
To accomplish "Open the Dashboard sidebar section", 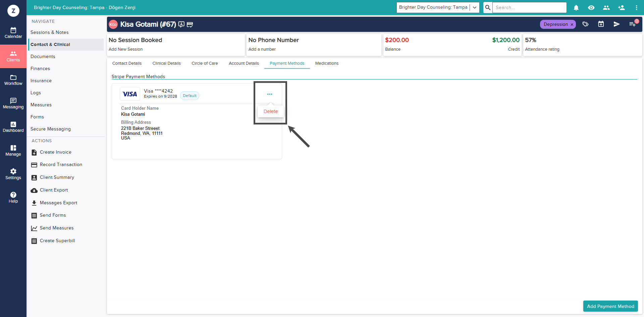I will pos(13,127).
